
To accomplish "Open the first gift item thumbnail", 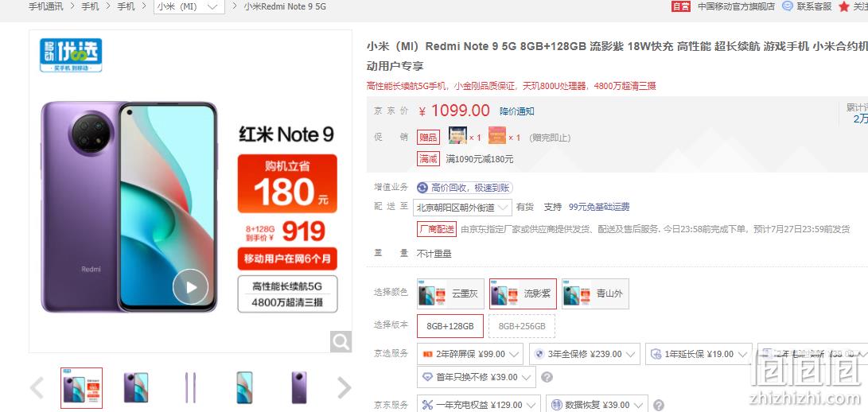I will click(x=457, y=136).
